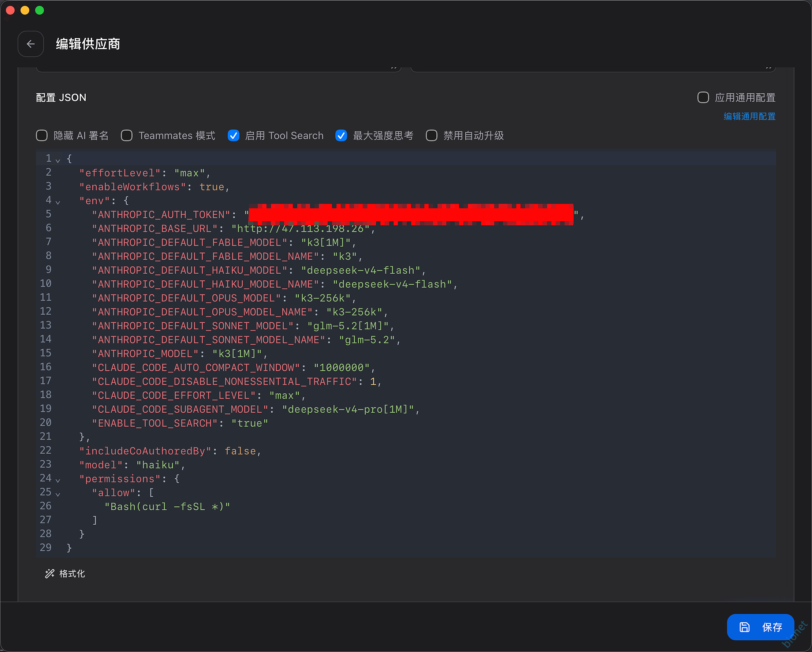The width and height of the screenshot is (812, 652).
Task: Click the red close window button
Action: [10, 10]
